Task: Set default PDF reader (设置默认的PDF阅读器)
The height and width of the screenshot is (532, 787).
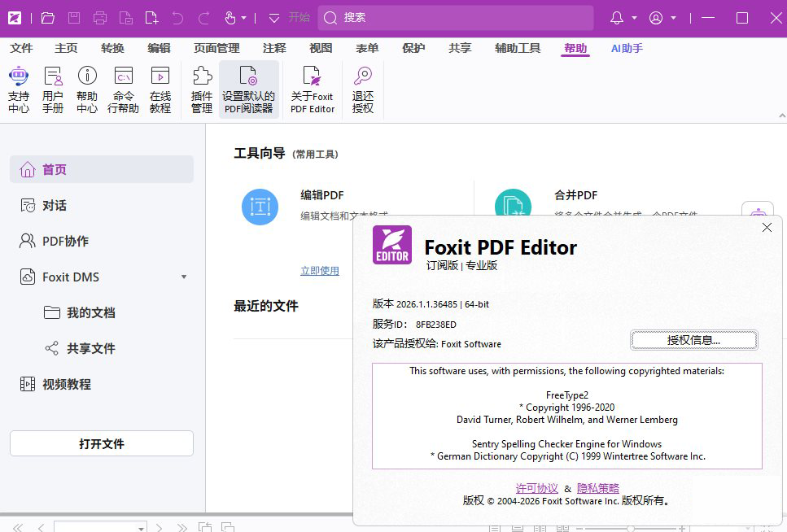Action: [248, 89]
